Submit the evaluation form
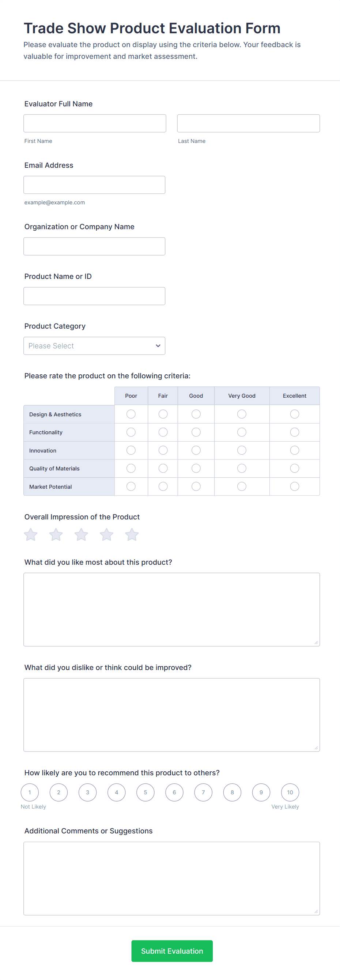The image size is (340, 980). click(x=172, y=951)
